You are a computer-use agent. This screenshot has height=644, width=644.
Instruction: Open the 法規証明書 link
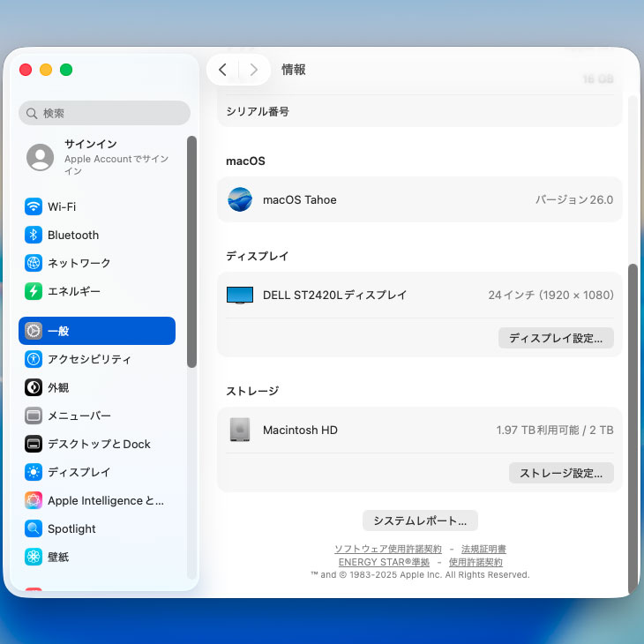tap(483, 549)
